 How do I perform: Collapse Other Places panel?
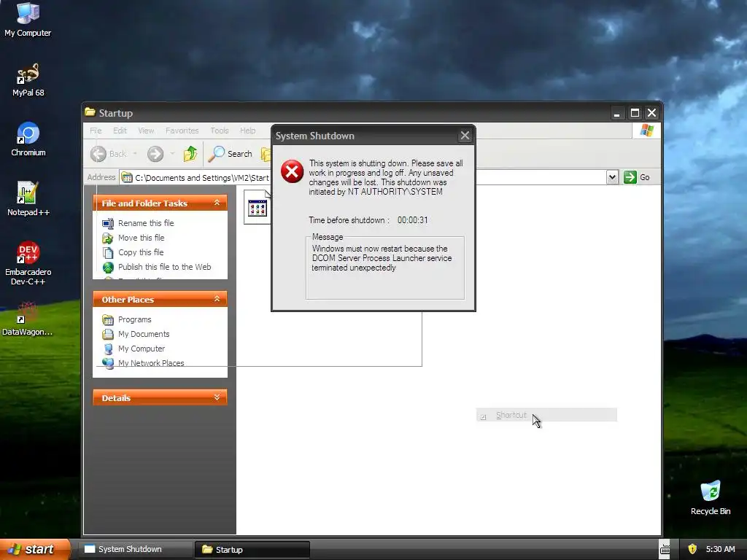217,299
